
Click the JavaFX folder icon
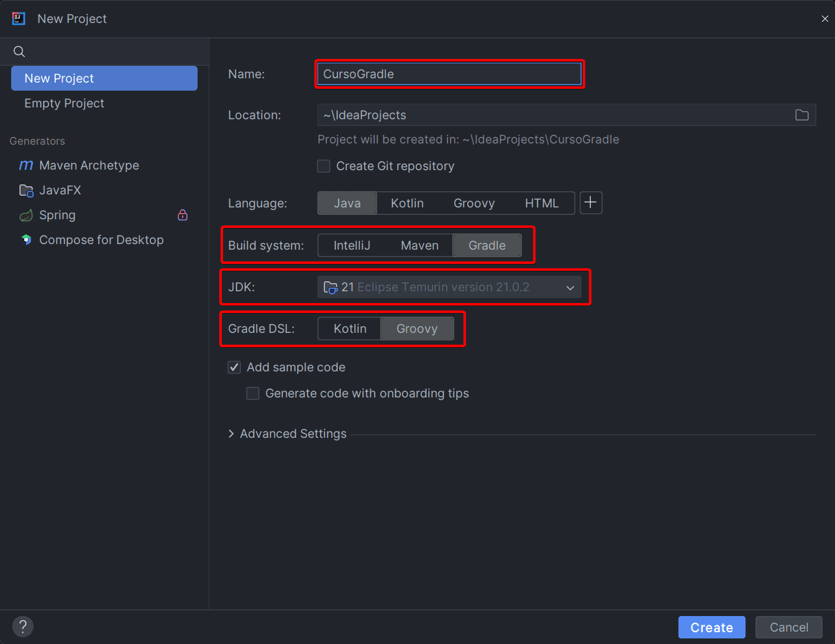26,190
